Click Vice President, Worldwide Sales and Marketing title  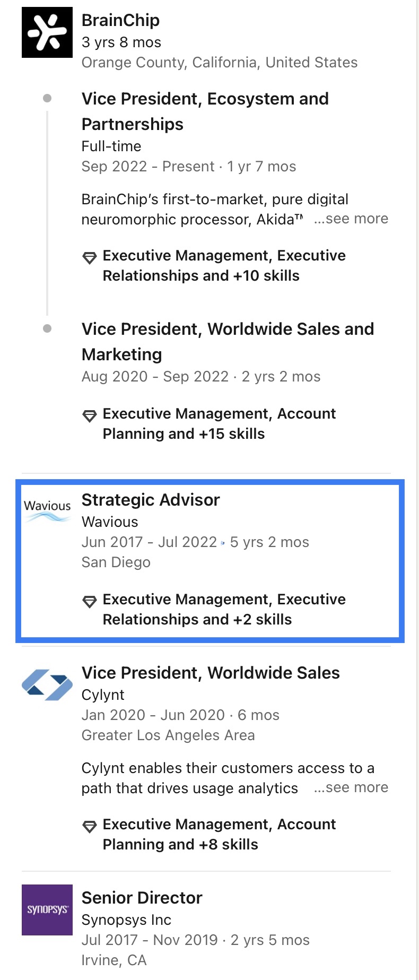228,342
